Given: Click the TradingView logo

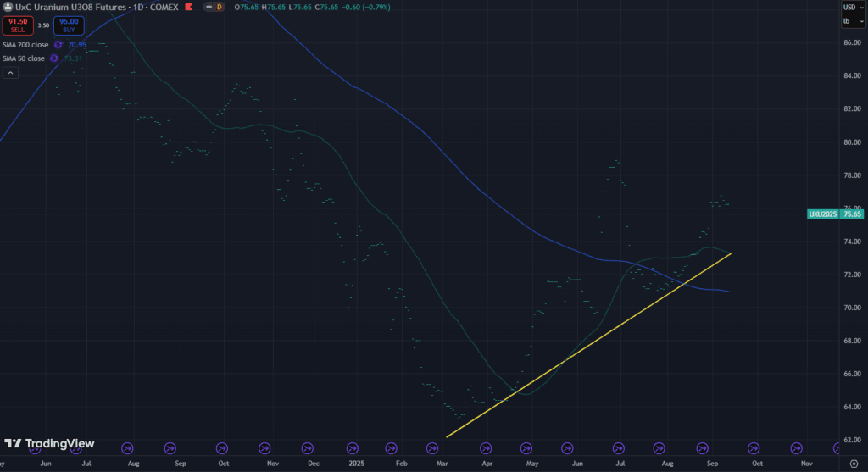Looking at the screenshot, I should [x=49, y=444].
